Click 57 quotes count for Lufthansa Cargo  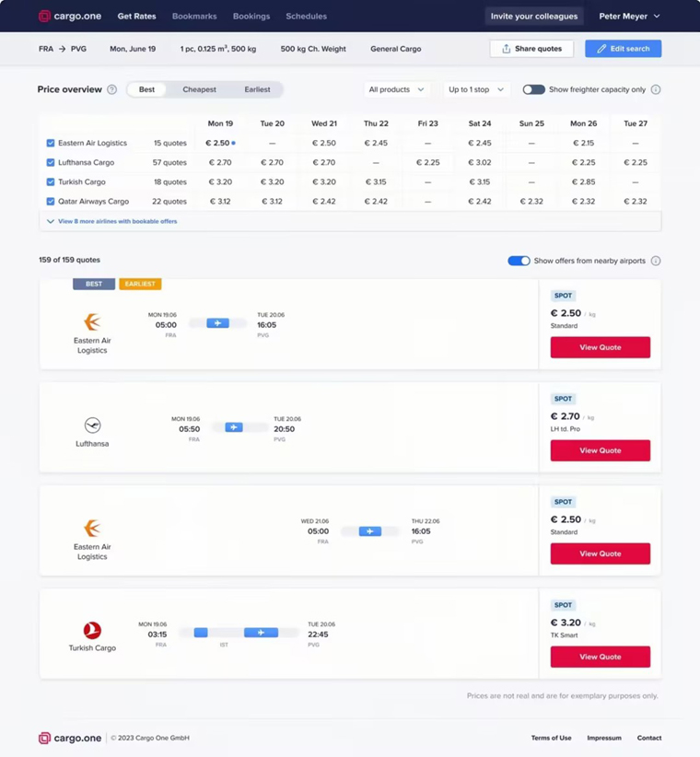(169, 162)
